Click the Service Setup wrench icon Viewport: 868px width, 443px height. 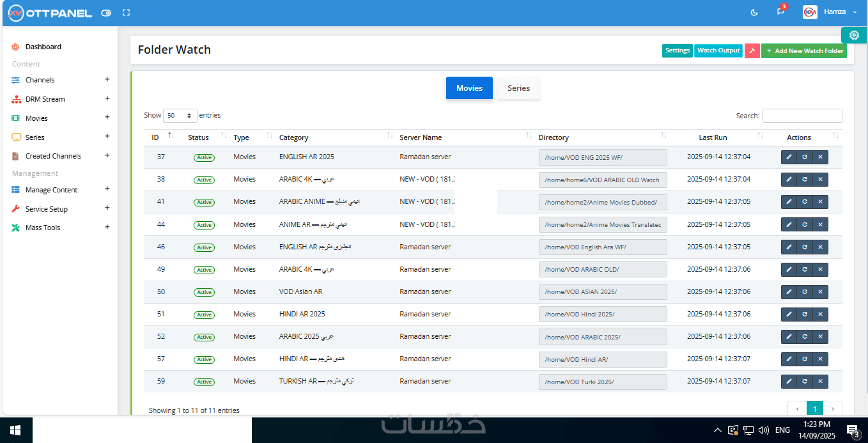[x=15, y=209]
